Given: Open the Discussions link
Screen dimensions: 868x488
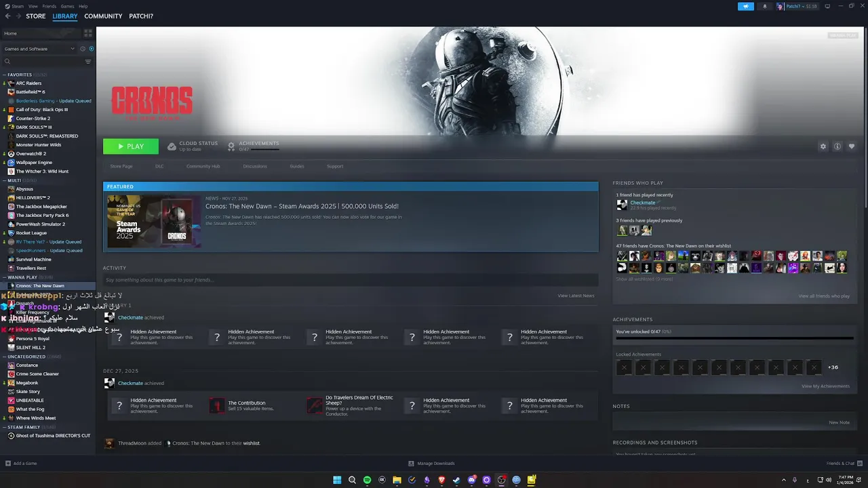Looking at the screenshot, I should [255, 166].
